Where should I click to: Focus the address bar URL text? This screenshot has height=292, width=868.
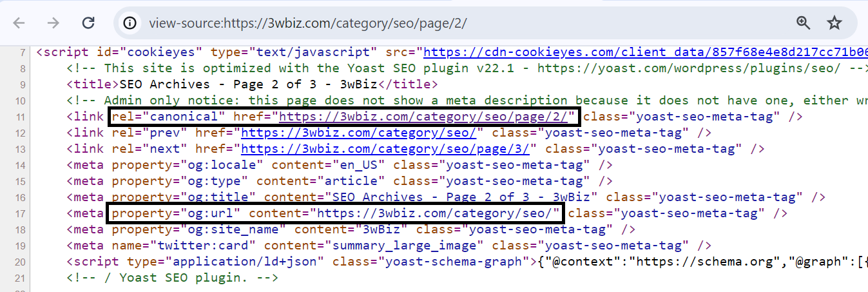click(x=308, y=23)
